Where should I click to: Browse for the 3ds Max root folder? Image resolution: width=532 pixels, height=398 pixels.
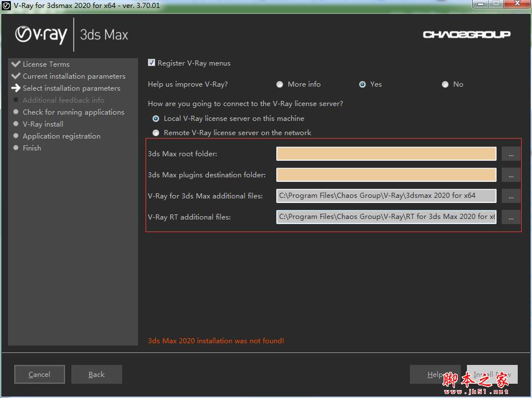[x=511, y=155]
